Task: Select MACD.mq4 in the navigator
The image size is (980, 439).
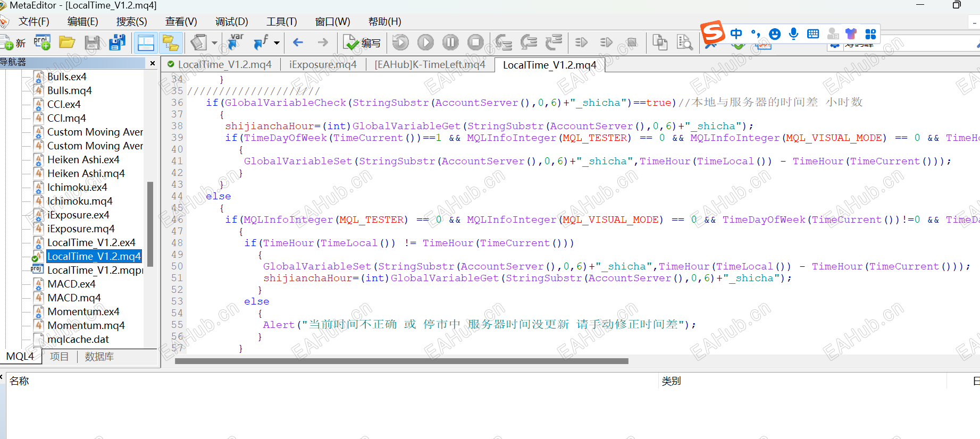Action: point(74,298)
